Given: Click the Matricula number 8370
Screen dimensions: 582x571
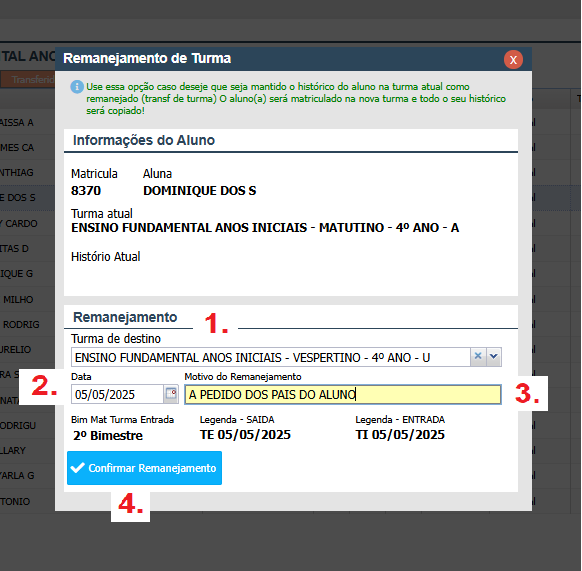Looking at the screenshot, I should 86,190.
